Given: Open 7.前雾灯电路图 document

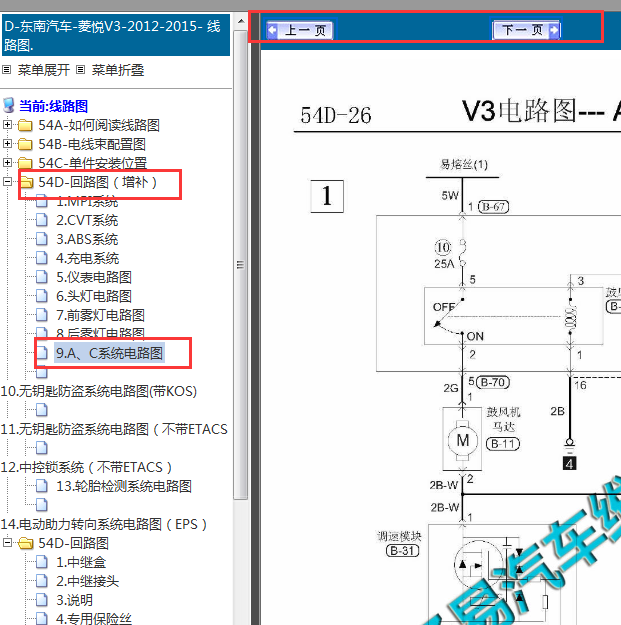Looking at the screenshot, I should pos(100,315).
